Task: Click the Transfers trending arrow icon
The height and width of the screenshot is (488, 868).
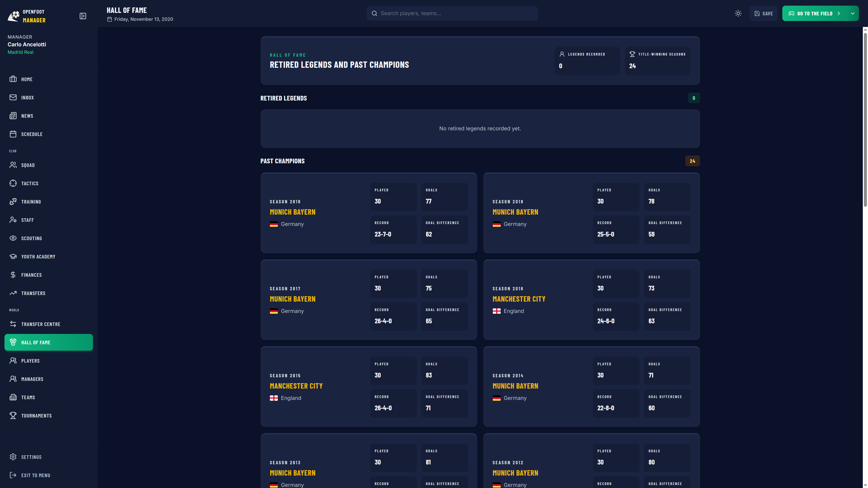Action: 13,293
